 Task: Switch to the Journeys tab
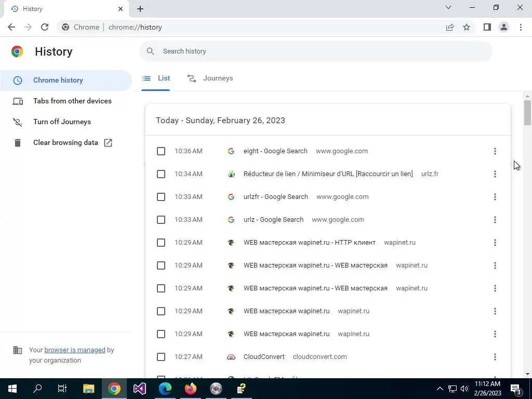[x=210, y=78]
